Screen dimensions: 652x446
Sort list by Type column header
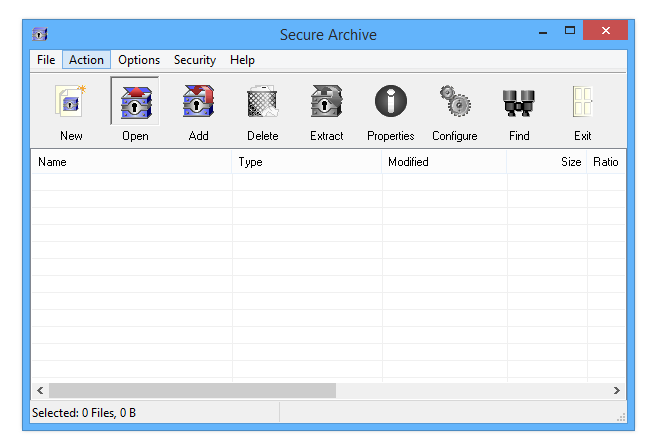(x=306, y=162)
